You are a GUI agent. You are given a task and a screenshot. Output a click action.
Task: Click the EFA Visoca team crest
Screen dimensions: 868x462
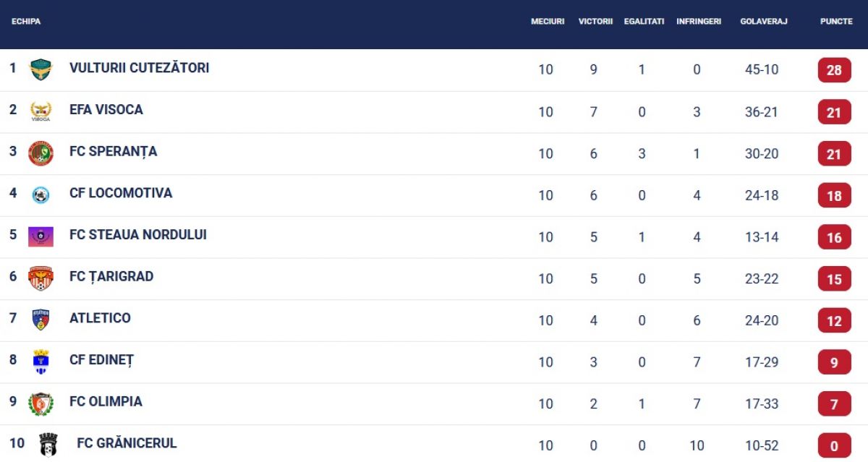(41, 111)
